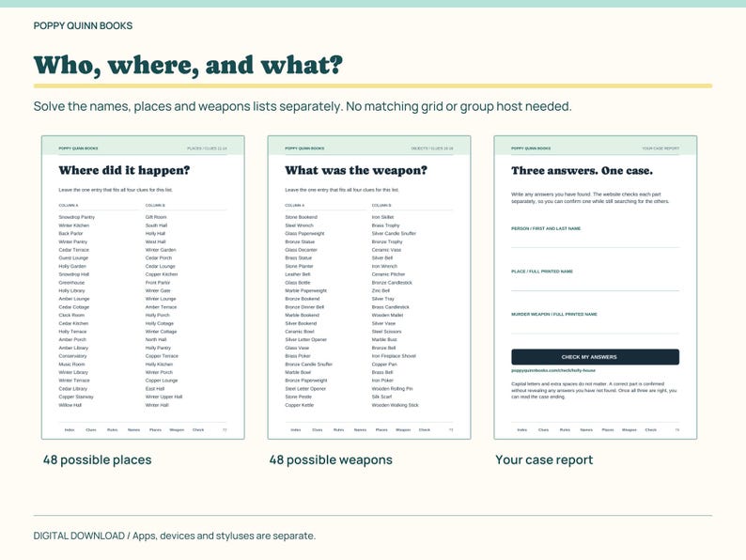746x560 pixels.
Task: Select 'Willow Hall' in the places list
Action: [x=70, y=405]
